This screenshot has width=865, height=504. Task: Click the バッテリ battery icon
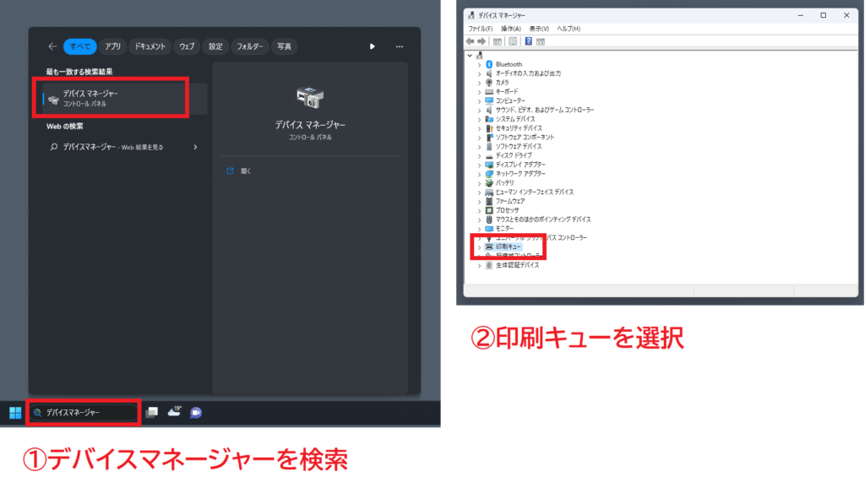coord(489,183)
